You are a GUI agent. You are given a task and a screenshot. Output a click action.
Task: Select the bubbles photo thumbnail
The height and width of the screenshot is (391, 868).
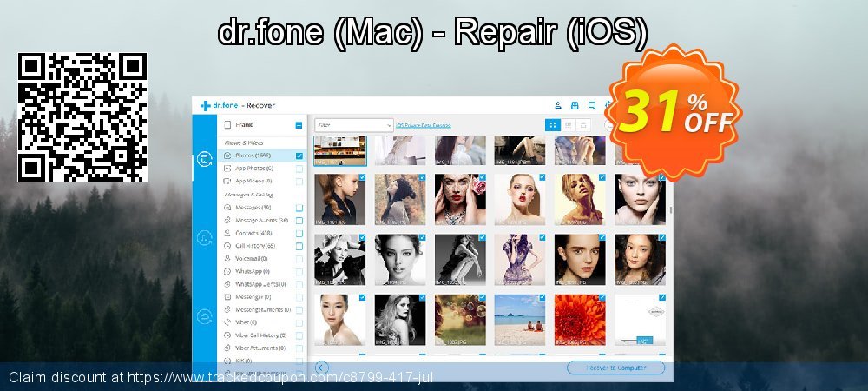pos(460,320)
